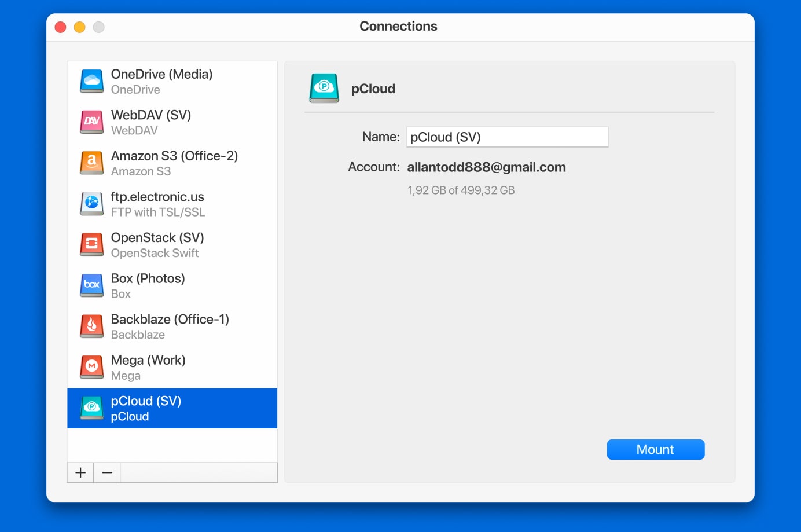Click the FTP globe drive icon
Viewport: 801px width, 532px height.
click(91, 204)
